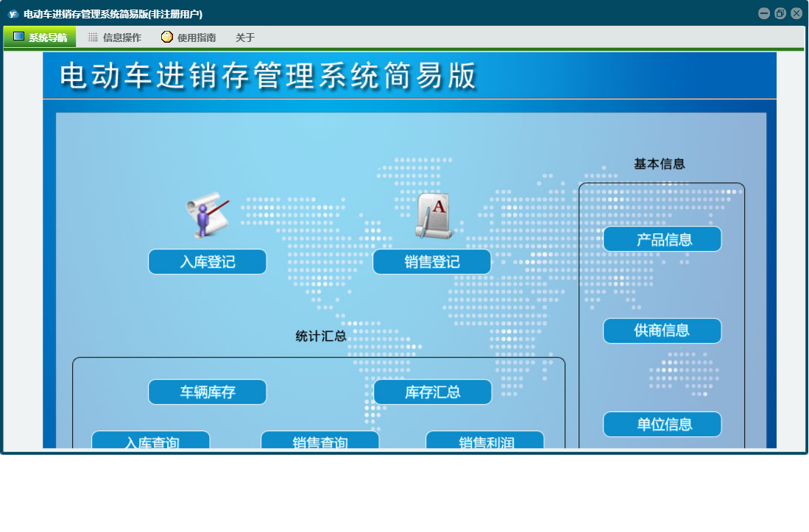Screen dimensions: 809x532
Task: Select the 关于 menu item
Action: [245, 38]
